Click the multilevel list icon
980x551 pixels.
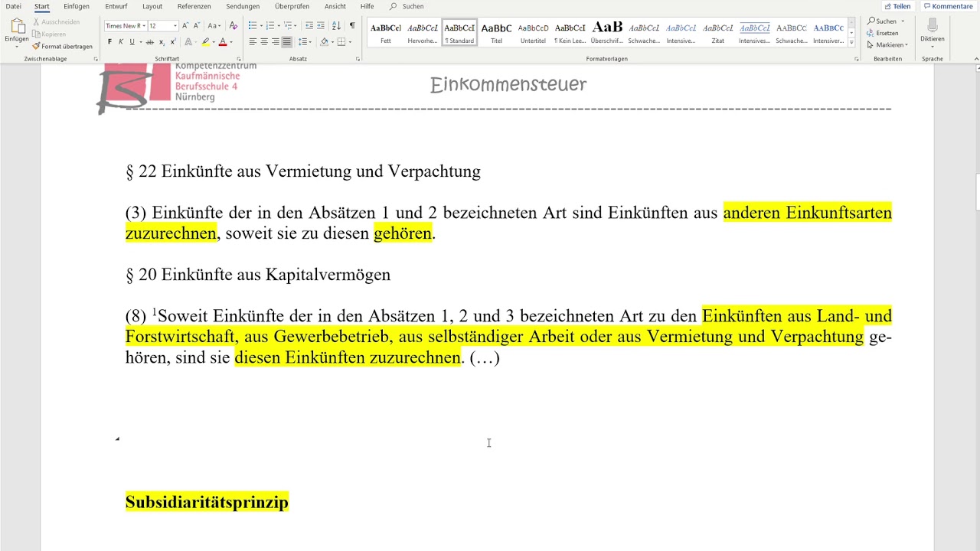coord(288,26)
